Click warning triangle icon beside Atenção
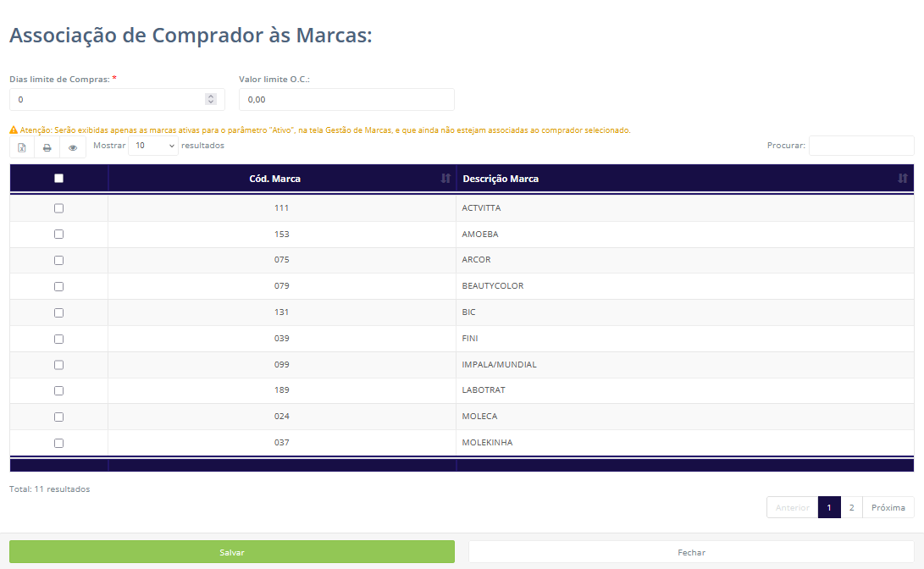This screenshot has height=569, width=924. tap(14, 130)
